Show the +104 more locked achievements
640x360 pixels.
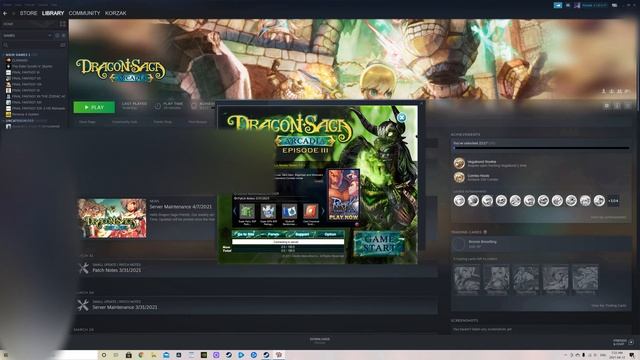pos(613,201)
